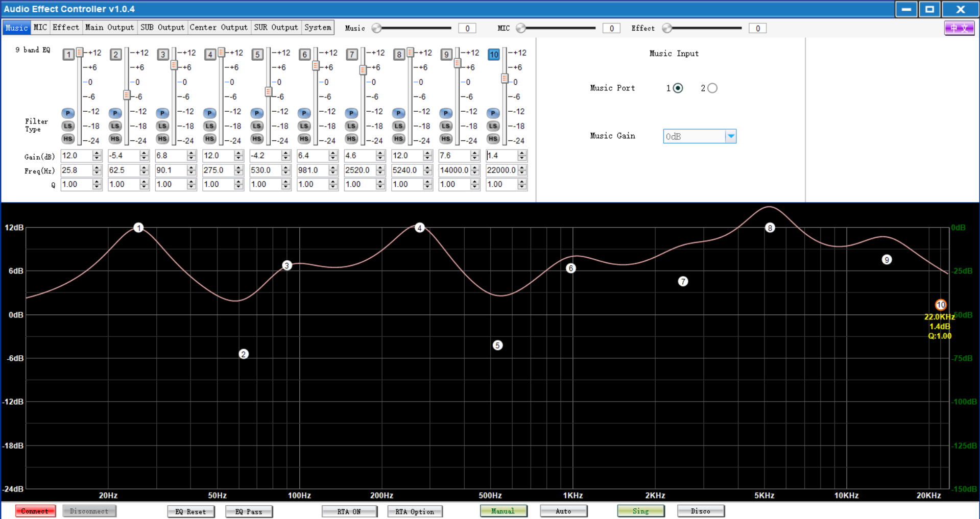
Task: Select the P filter for band 5
Action: coord(257,113)
